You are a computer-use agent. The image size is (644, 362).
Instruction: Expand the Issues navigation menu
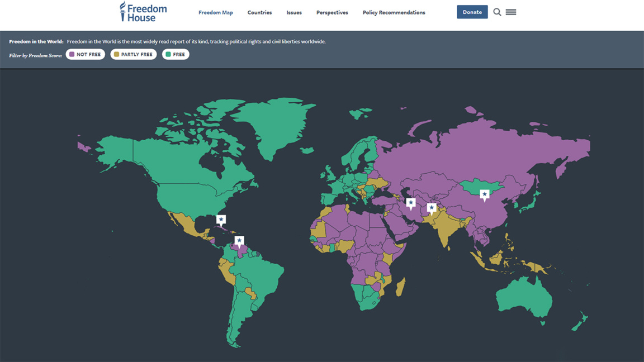pyautogui.click(x=294, y=12)
